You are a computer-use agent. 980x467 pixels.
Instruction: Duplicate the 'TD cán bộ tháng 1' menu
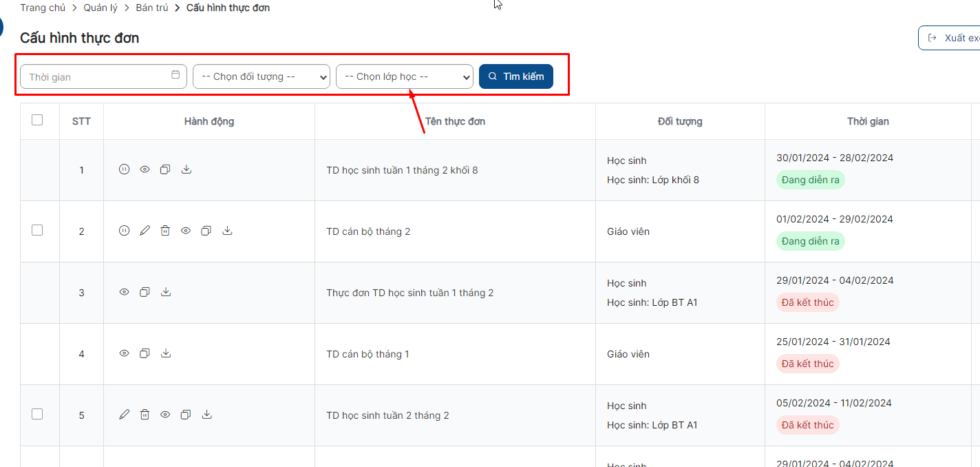(145, 353)
